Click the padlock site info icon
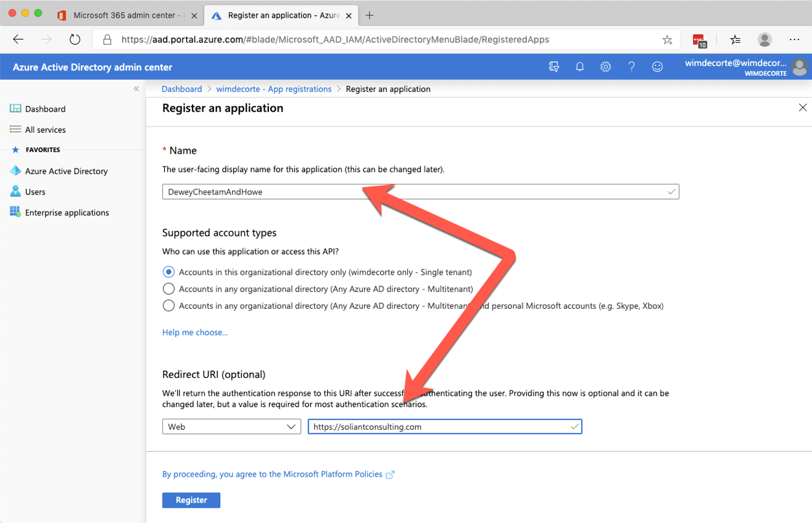The width and height of the screenshot is (812, 523). coord(107,40)
